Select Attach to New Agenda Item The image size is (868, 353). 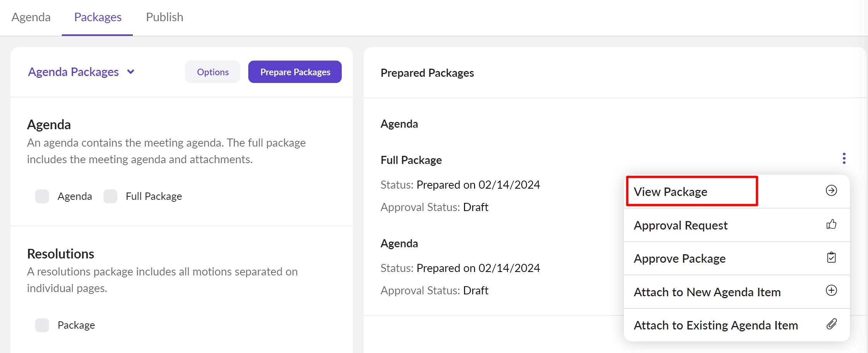[x=707, y=292]
